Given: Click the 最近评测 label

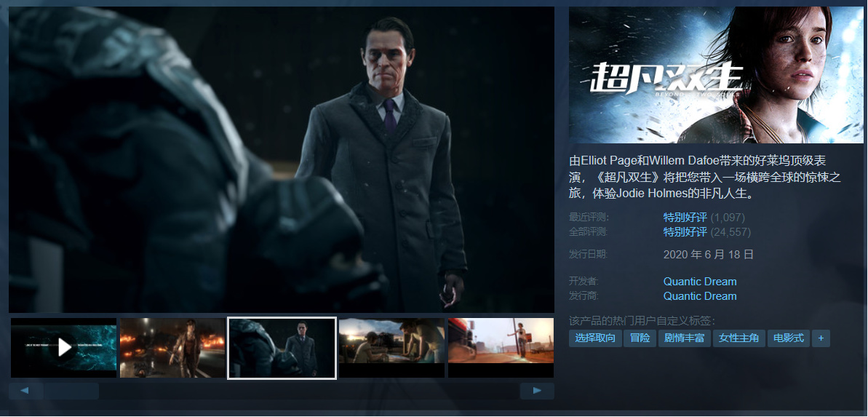Looking at the screenshot, I should click(x=589, y=218).
